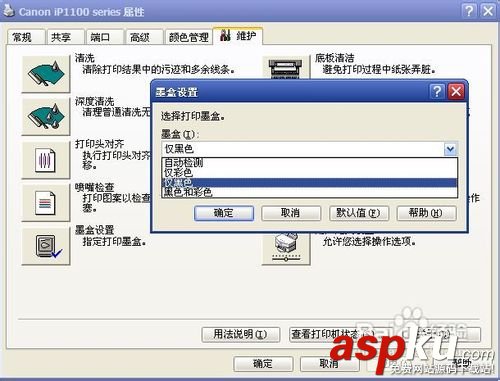Select 仅彩色 in the cartridge list
Image resolution: width=500 pixels, height=381 pixels.
pyautogui.click(x=310, y=172)
